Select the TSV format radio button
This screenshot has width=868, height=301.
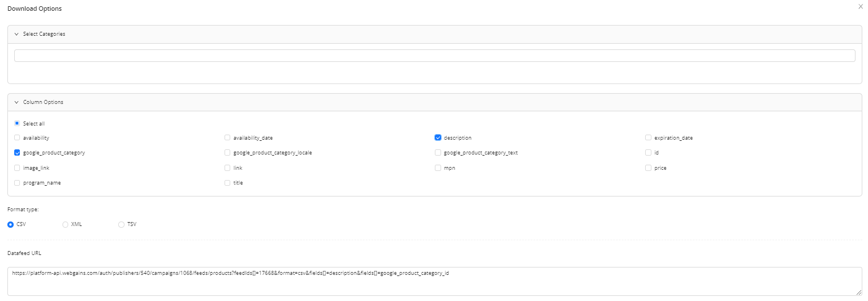pos(121,224)
